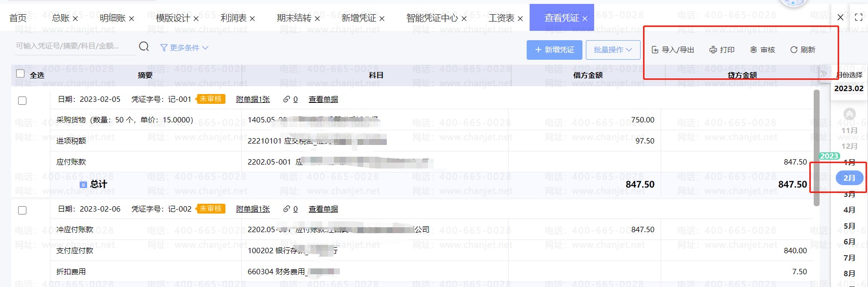Open 查看单据 link for voucher 记-002
The image size is (868, 287).
pyautogui.click(x=323, y=209)
